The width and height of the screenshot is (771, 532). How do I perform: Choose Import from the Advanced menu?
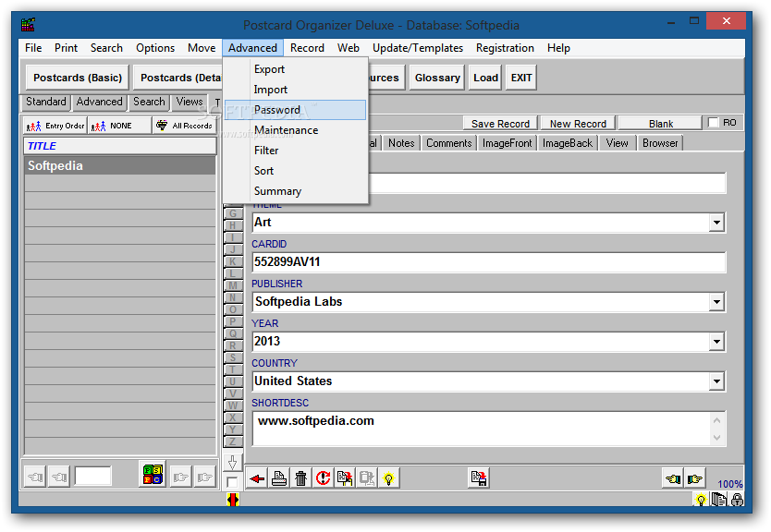(x=296, y=90)
